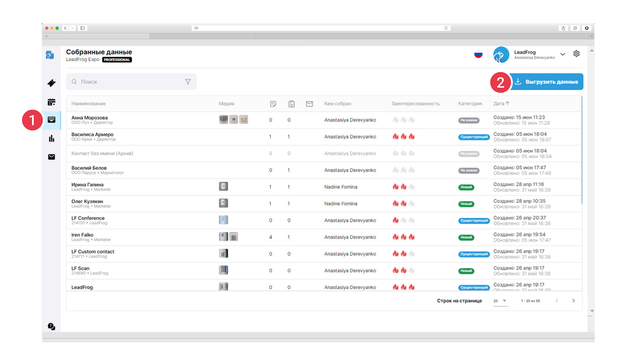637x364 pixels.
Task: Open rows per page dropdown showing 20
Action: (x=500, y=301)
